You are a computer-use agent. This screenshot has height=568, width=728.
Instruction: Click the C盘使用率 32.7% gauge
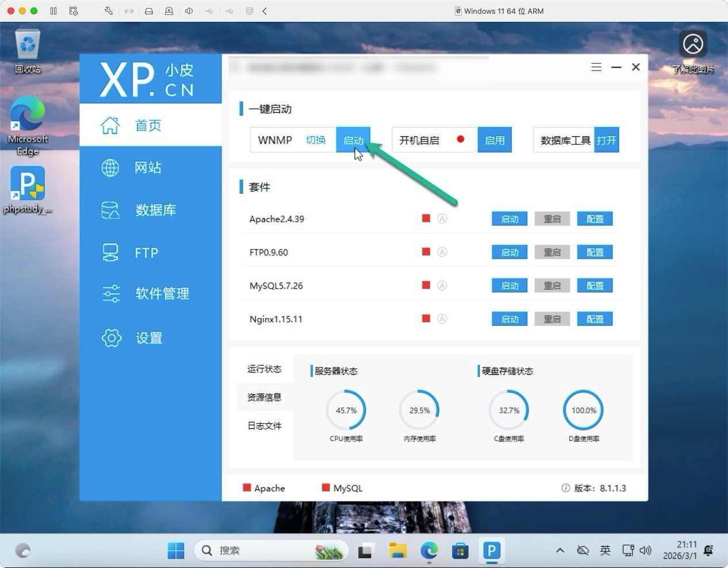509,410
